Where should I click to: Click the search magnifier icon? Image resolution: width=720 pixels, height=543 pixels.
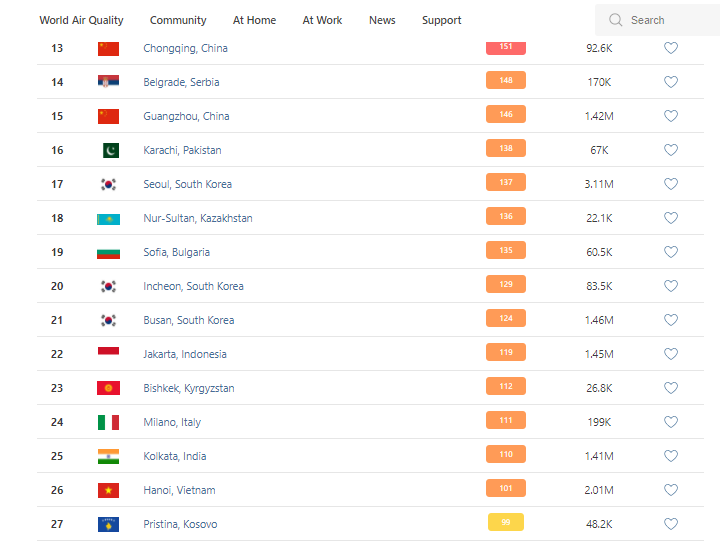click(x=615, y=20)
